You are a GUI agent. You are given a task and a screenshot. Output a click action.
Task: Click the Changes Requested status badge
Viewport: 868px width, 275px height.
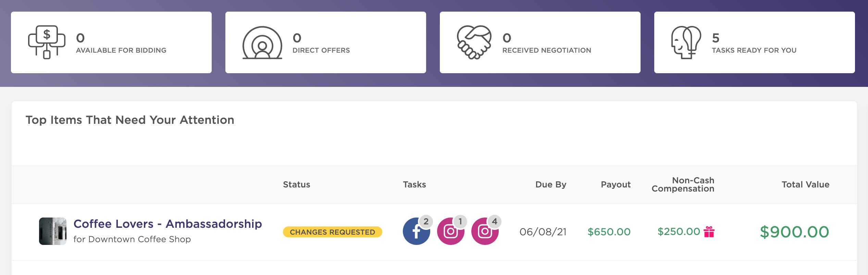tap(333, 232)
